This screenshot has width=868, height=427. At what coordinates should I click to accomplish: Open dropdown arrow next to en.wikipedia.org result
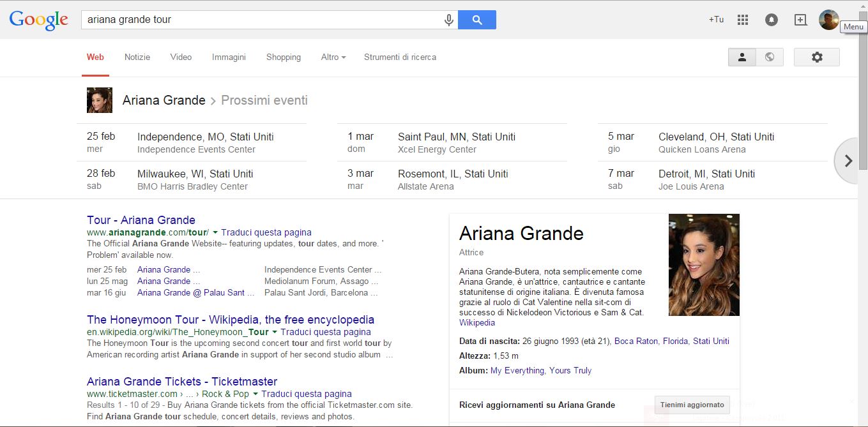tap(275, 332)
